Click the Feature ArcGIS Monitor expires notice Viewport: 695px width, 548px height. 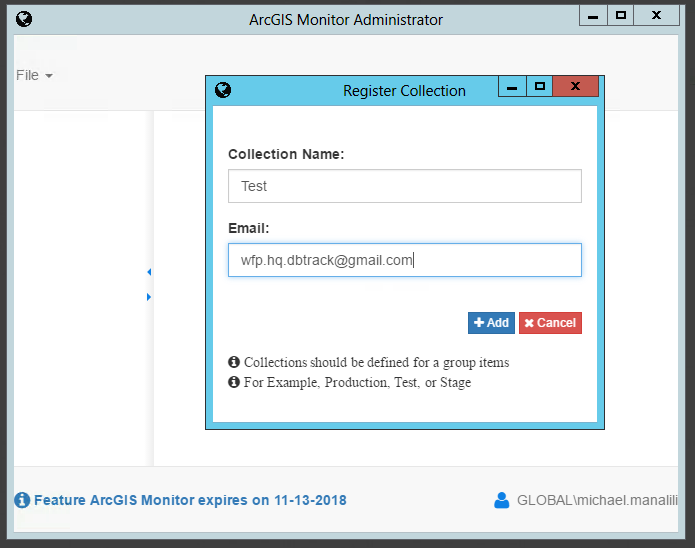(x=190, y=500)
